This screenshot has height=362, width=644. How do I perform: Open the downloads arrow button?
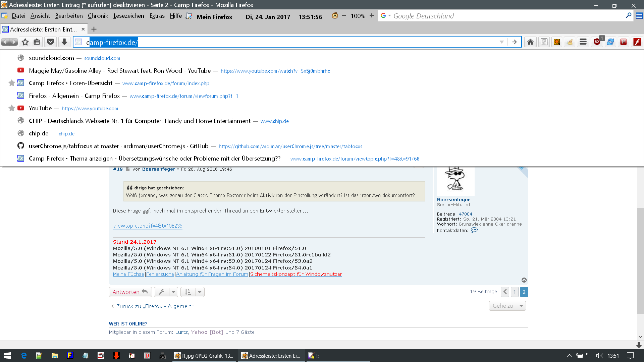(x=64, y=42)
